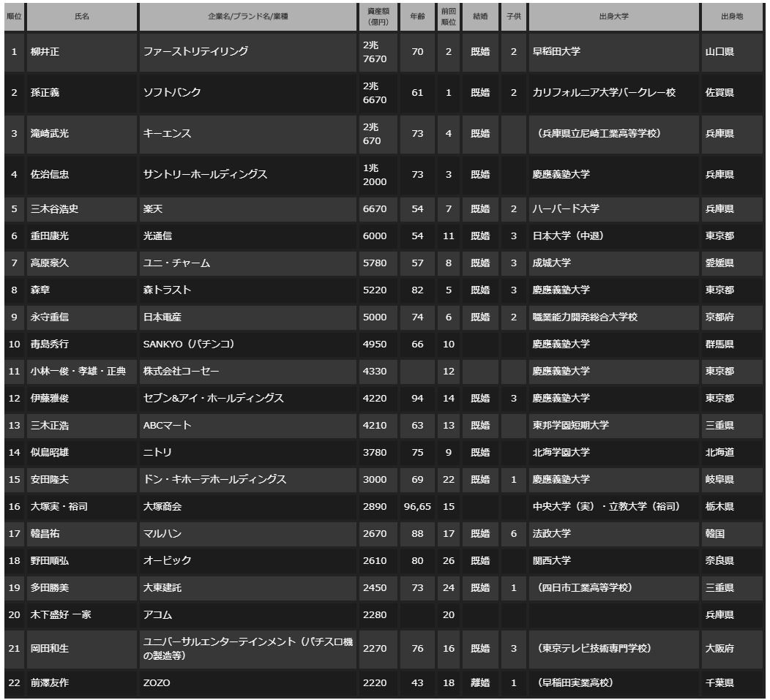Image resolution: width=770 pixels, height=700 pixels.
Task: Select the name 柳井正
Action: (45, 51)
